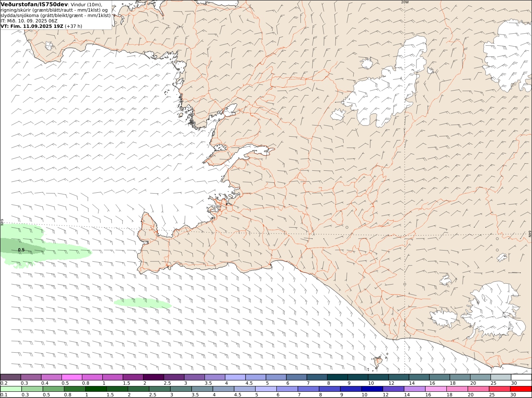
Task: Pick the lower legend swatch labeled 6
Action: pos(287,389)
